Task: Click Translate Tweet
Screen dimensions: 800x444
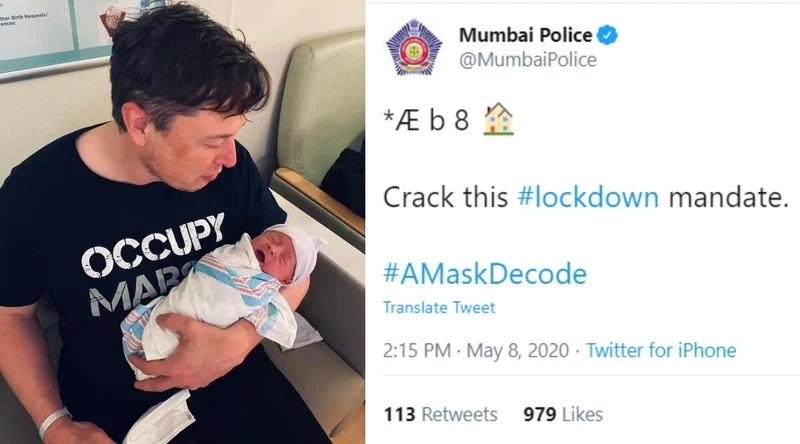Action: click(439, 307)
